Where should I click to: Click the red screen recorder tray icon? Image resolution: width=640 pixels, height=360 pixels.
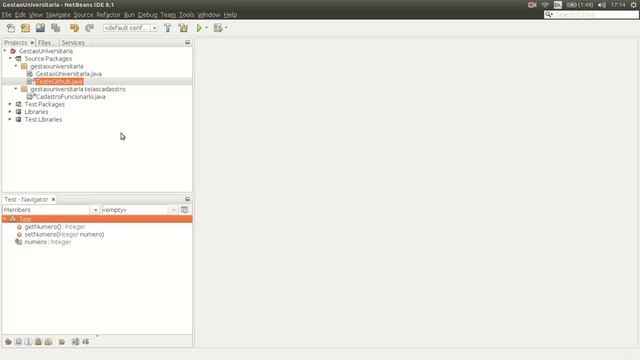click(x=532, y=5)
